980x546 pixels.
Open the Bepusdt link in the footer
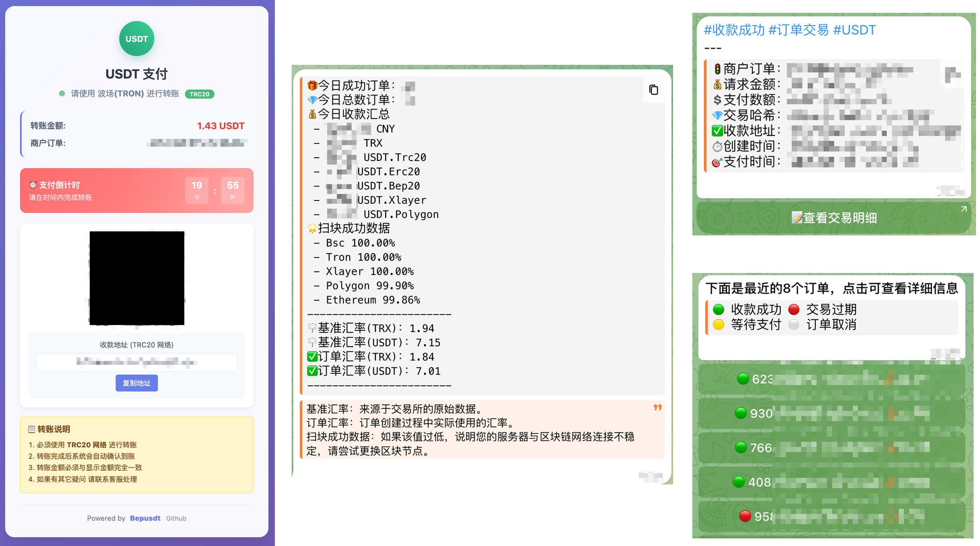145,518
